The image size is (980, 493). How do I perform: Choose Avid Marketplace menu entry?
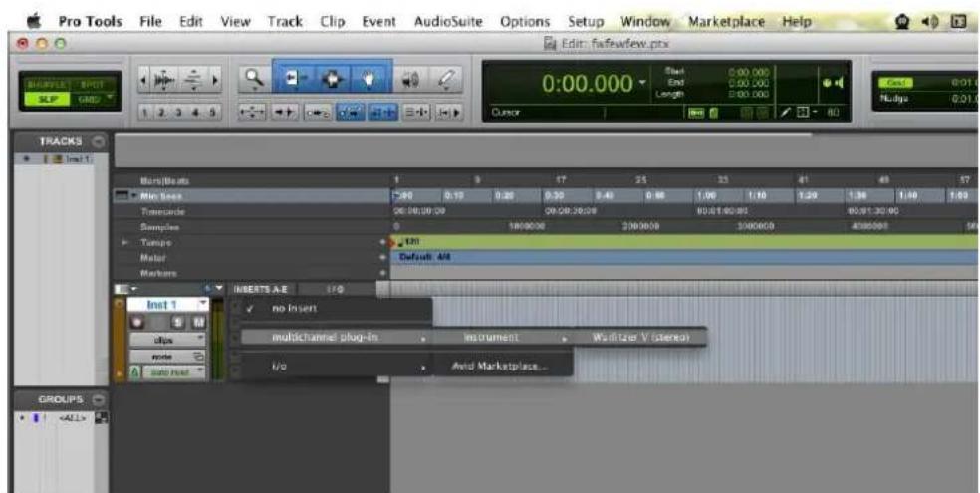(x=504, y=366)
